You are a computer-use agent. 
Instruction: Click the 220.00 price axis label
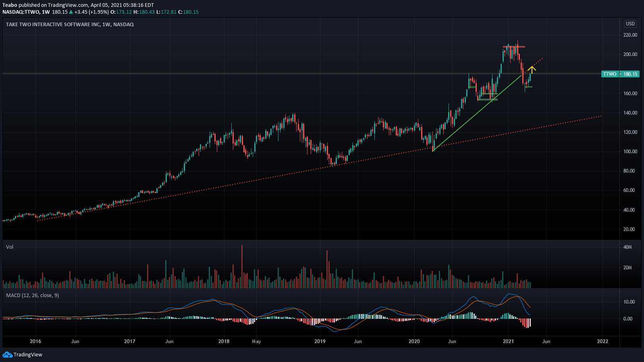[630, 35]
